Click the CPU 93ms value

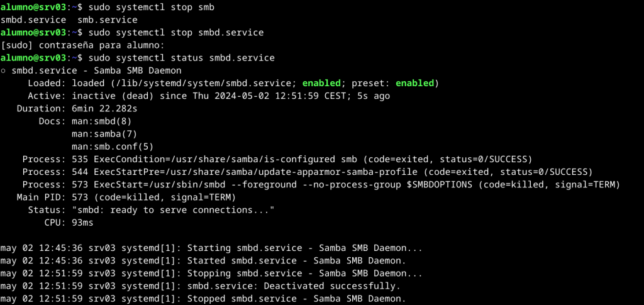pos(82,222)
